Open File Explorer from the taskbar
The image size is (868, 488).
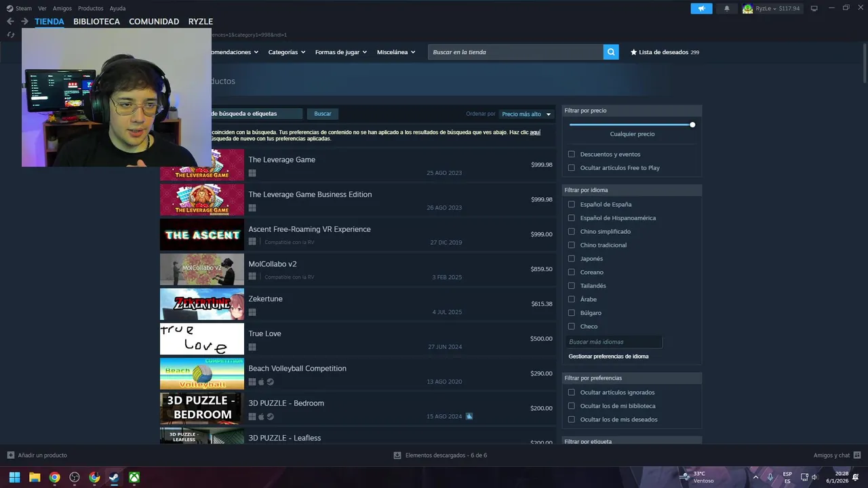[x=35, y=477]
